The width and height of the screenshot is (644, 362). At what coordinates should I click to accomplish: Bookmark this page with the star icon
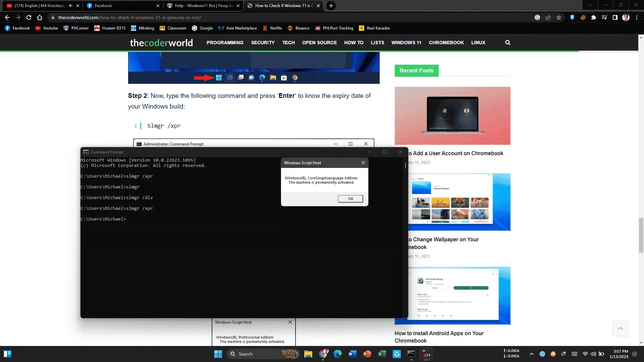[559, 17]
